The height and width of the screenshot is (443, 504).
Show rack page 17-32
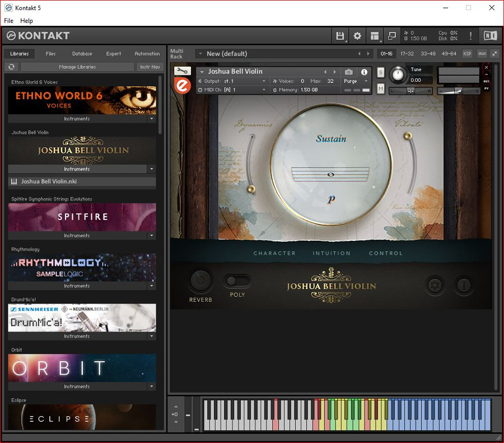click(x=407, y=54)
